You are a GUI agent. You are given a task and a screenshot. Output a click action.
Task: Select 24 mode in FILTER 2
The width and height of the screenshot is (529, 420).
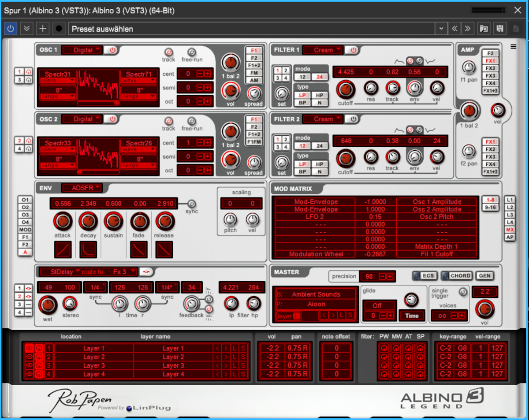point(320,146)
